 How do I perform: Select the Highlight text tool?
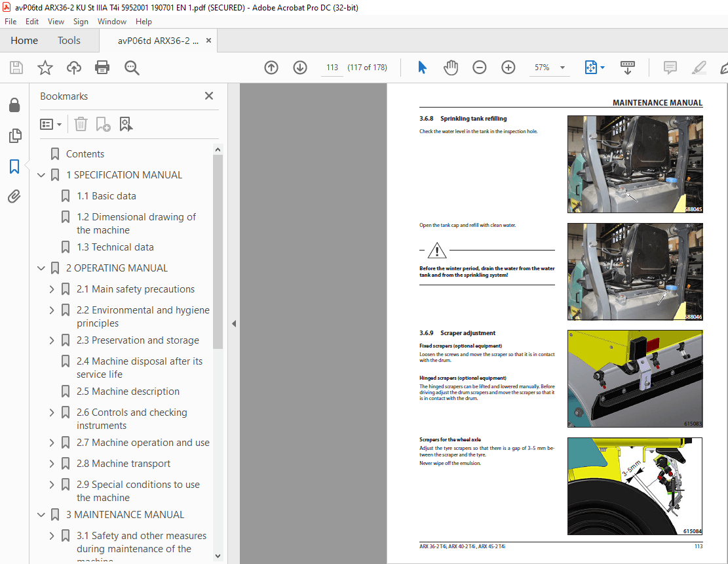(x=699, y=67)
